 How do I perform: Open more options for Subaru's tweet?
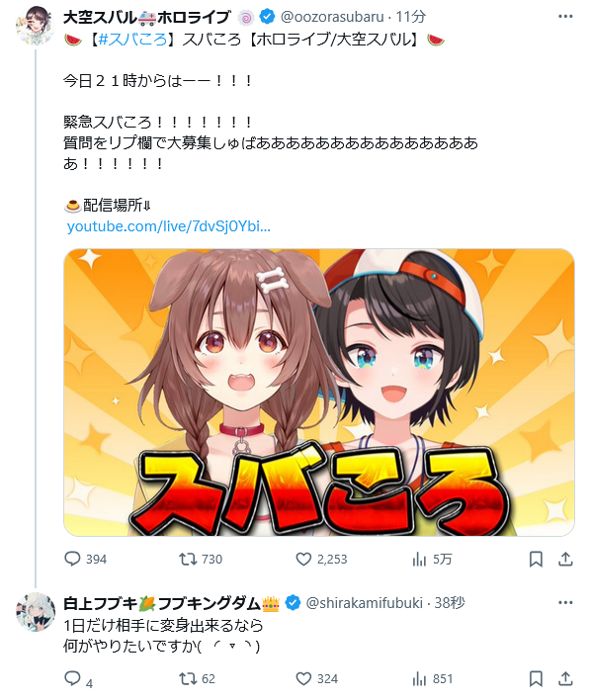click(x=565, y=17)
